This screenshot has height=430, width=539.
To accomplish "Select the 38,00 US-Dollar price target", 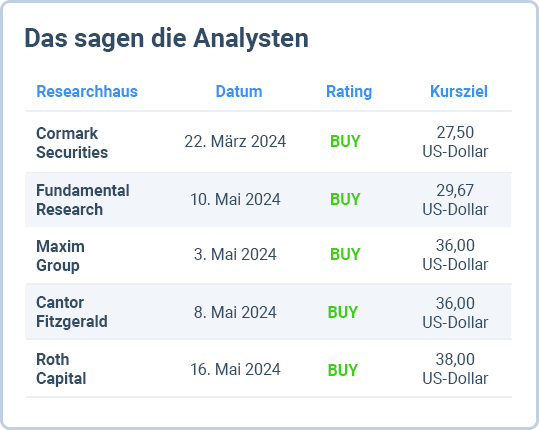I will [x=455, y=369].
